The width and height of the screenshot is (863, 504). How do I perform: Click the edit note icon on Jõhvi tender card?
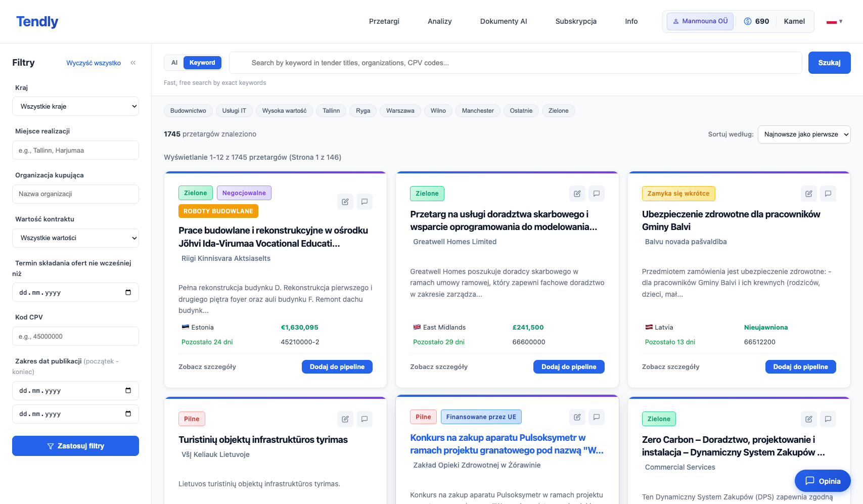[x=345, y=202]
